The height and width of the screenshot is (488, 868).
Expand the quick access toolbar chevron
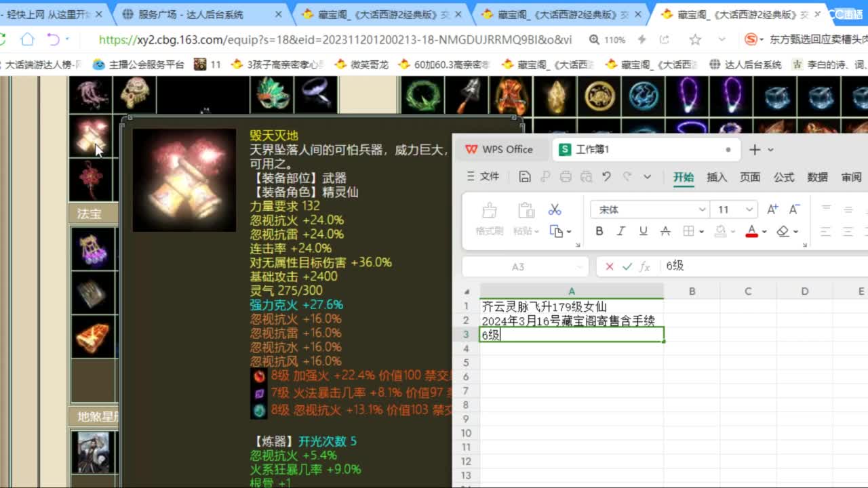[x=648, y=177]
